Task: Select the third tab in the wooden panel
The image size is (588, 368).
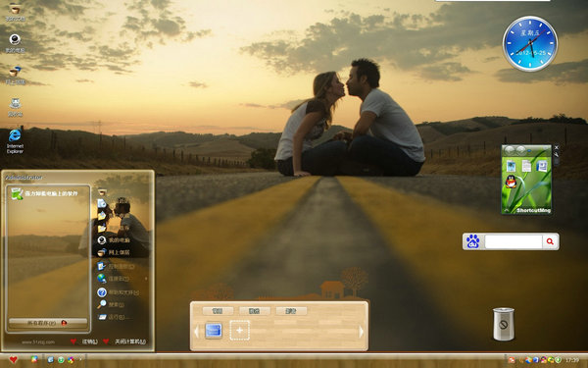Action: click(291, 311)
